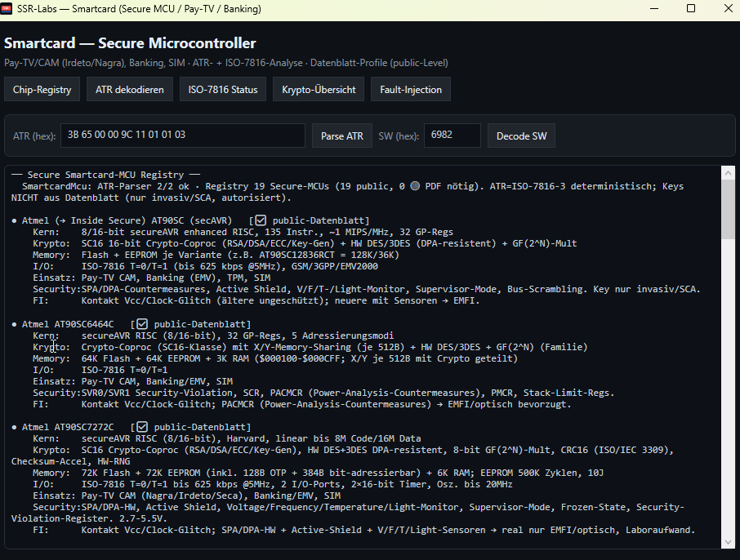The image size is (740, 560).
Task: Click the Decode SW button
Action: coord(521,136)
